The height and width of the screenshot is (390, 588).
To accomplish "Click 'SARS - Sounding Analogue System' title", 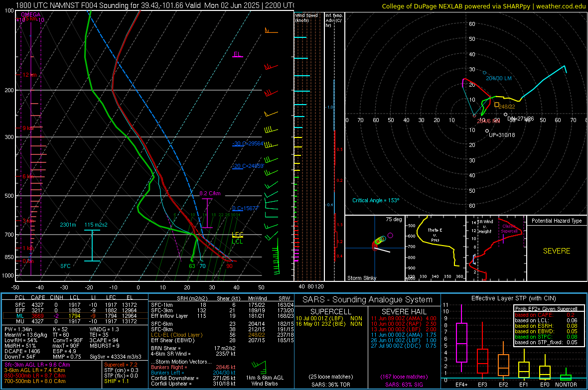I will (368, 300).
